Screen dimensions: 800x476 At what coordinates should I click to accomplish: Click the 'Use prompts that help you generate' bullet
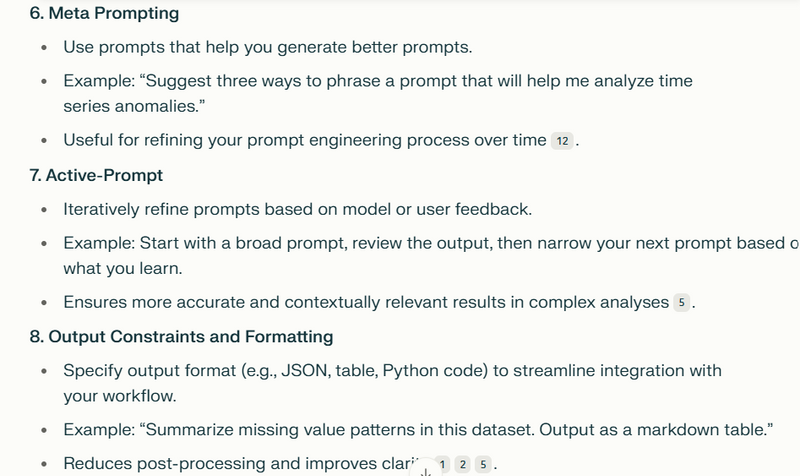click(x=268, y=47)
